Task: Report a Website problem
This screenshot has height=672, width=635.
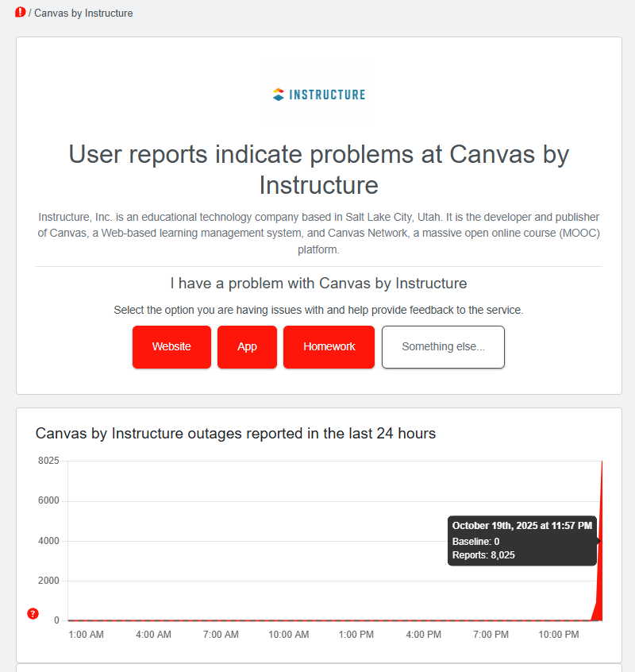Action: 171,346
